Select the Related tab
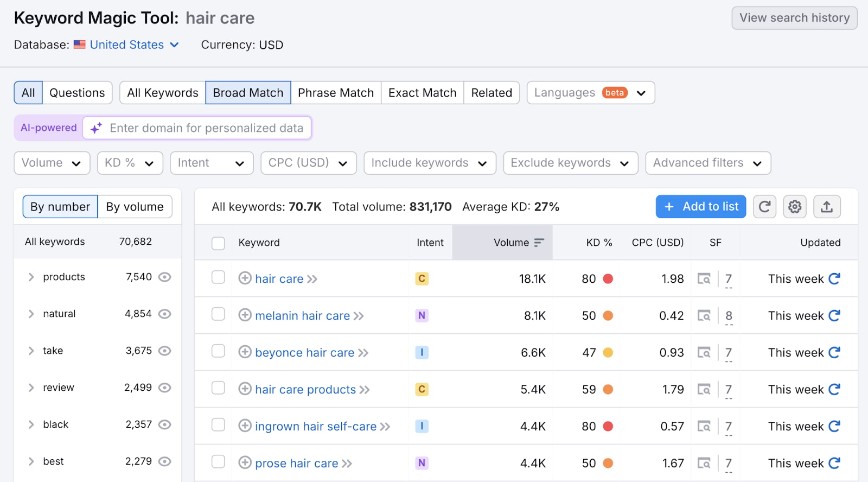Screen dimensions: 868x482 tap(492, 93)
